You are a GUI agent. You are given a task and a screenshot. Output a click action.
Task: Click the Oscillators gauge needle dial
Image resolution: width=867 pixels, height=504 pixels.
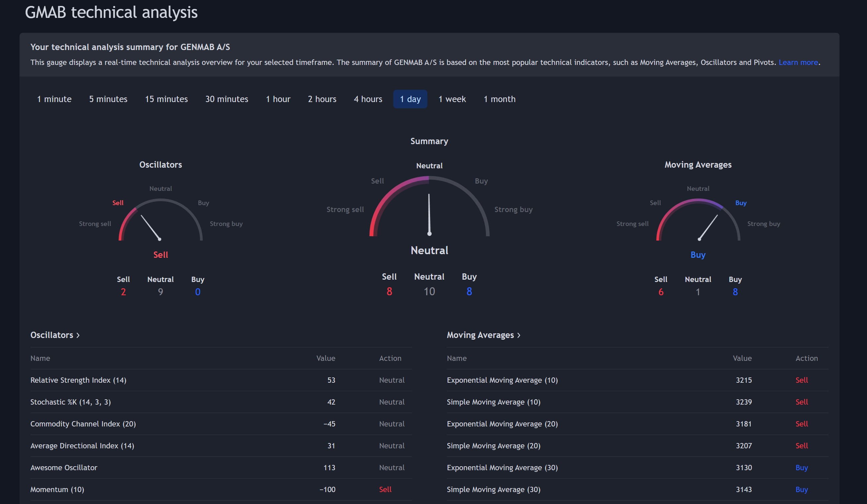coord(160,220)
